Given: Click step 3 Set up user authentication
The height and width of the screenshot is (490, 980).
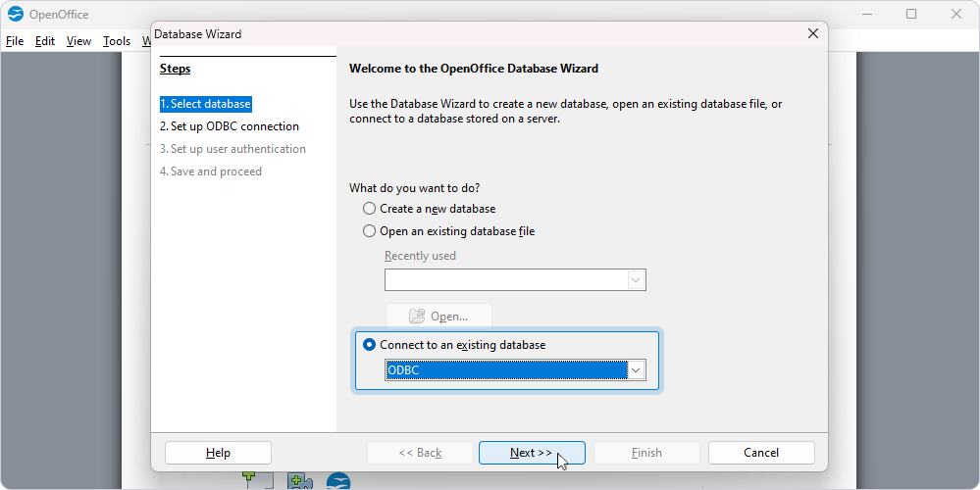Looking at the screenshot, I should pos(232,149).
